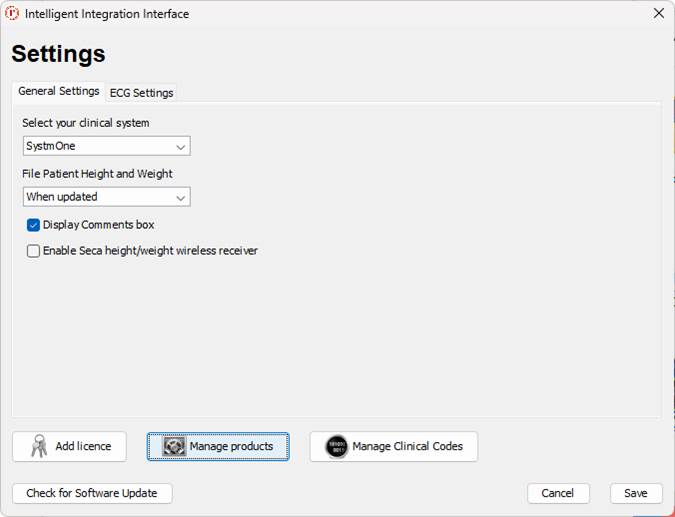Save the settings
Image resolution: width=675 pixels, height=517 pixels.
click(x=636, y=493)
